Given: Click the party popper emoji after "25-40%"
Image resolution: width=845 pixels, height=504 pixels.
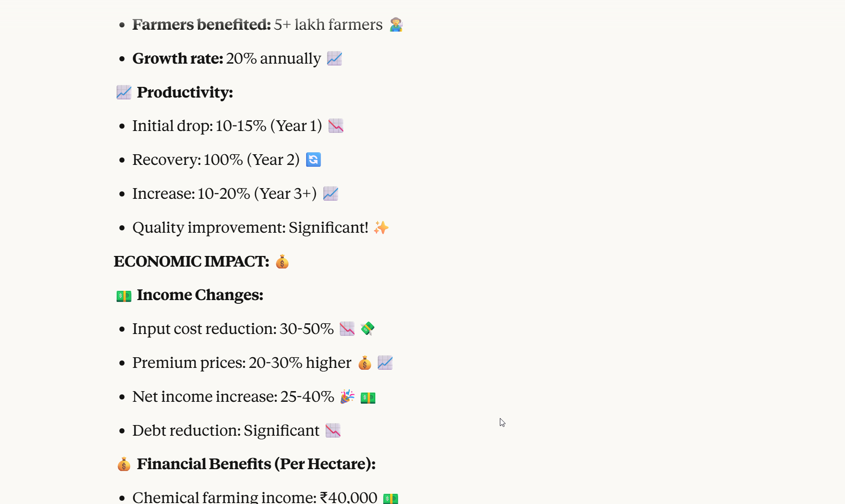Looking at the screenshot, I should tap(347, 397).
